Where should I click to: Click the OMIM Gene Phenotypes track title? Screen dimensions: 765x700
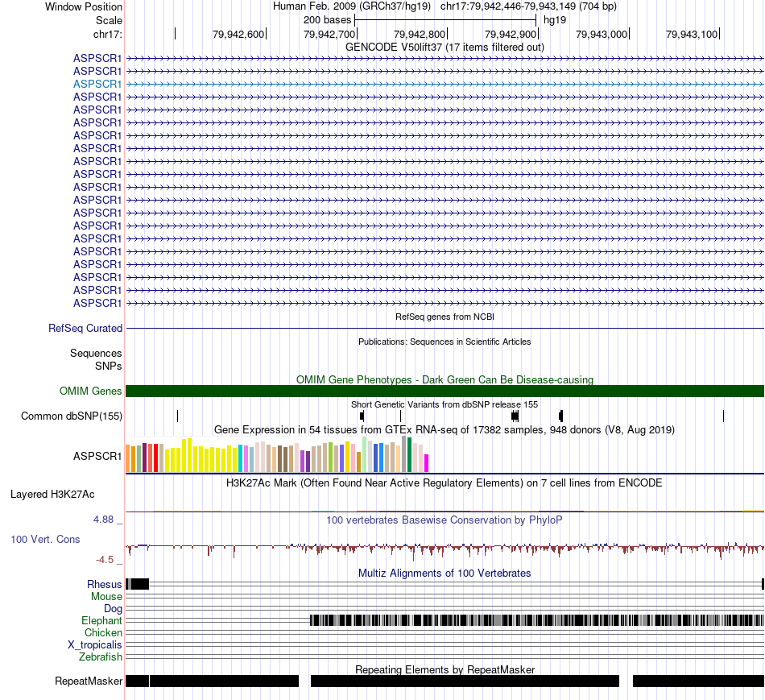click(x=445, y=379)
